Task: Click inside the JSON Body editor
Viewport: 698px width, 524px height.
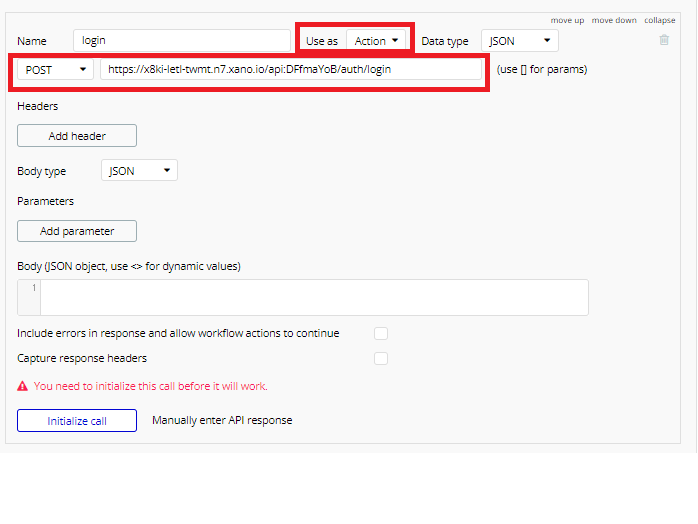Action: [x=314, y=297]
